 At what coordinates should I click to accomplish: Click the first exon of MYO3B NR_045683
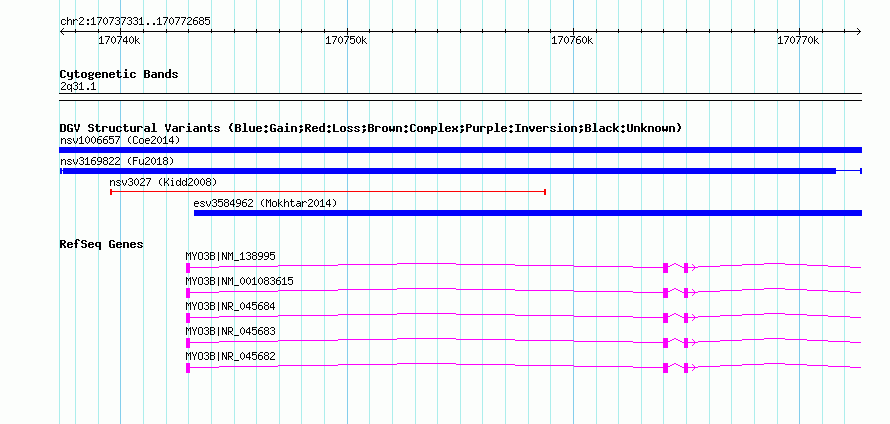click(x=188, y=343)
